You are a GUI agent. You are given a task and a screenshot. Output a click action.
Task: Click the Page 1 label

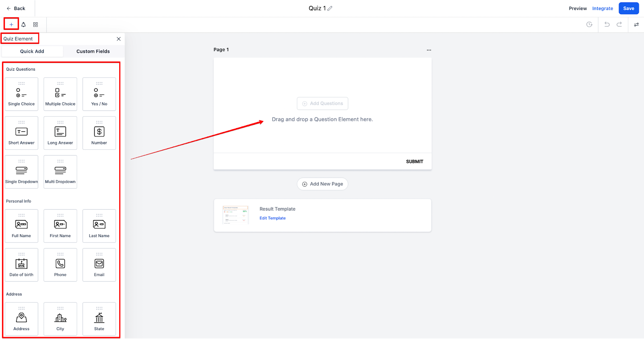(221, 50)
